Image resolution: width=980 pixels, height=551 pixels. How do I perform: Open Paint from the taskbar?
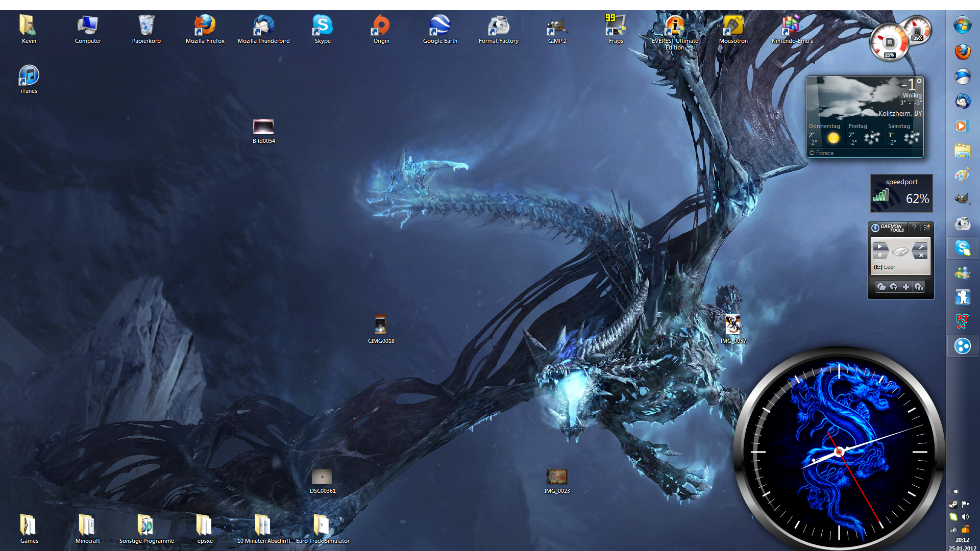963,175
